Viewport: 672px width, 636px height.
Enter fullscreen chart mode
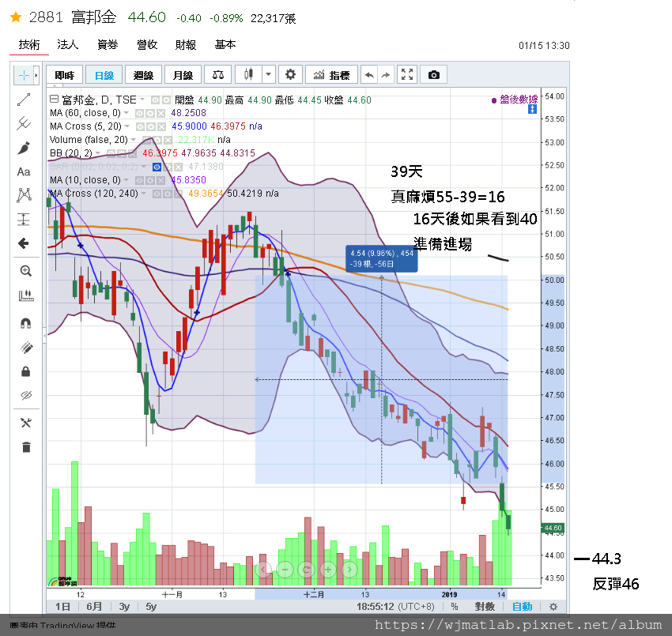[x=406, y=74]
